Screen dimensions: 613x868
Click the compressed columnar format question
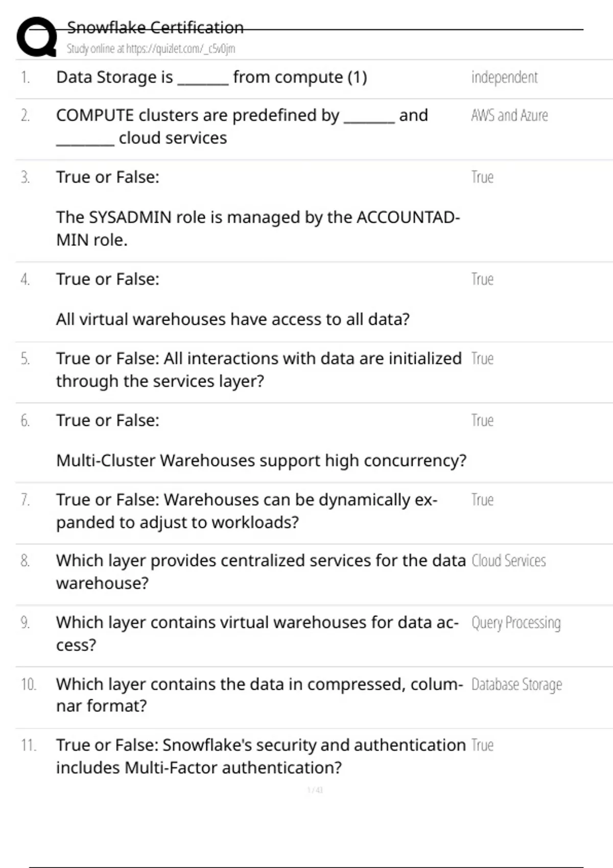click(260, 695)
